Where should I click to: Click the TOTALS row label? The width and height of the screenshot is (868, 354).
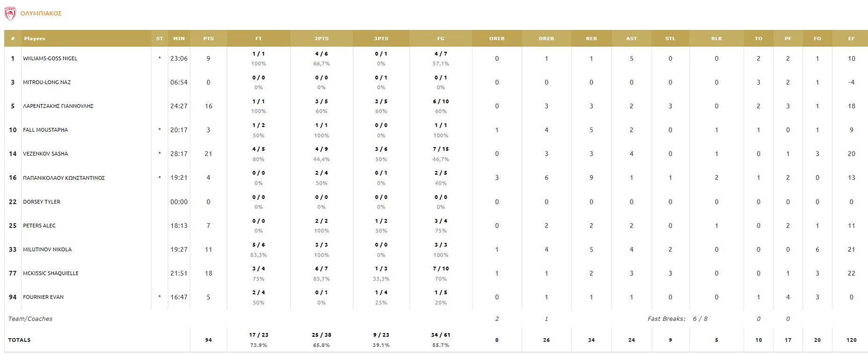pyautogui.click(x=19, y=340)
